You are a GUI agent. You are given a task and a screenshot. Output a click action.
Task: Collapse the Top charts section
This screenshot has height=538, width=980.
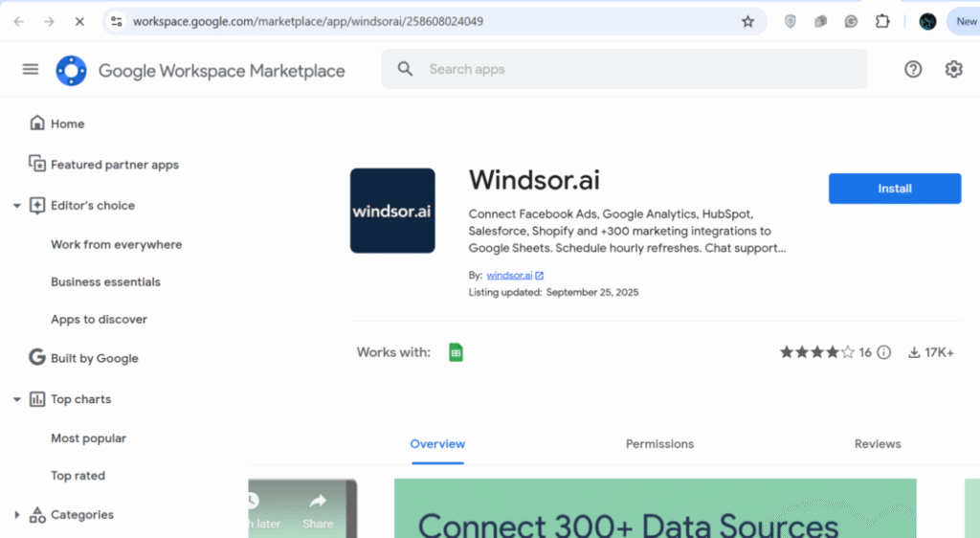16,399
